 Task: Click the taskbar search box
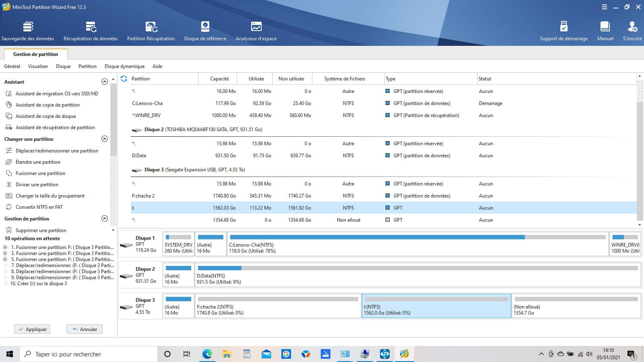click(x=89, y=354)
